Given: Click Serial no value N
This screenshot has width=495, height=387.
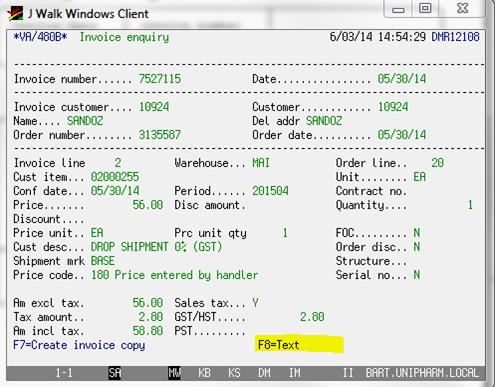Looking at the screenshot, I should pos(417,275).
